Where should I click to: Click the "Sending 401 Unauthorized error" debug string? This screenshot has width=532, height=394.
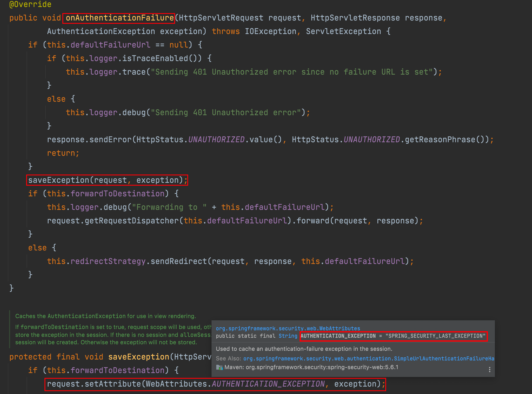point(226,113)
